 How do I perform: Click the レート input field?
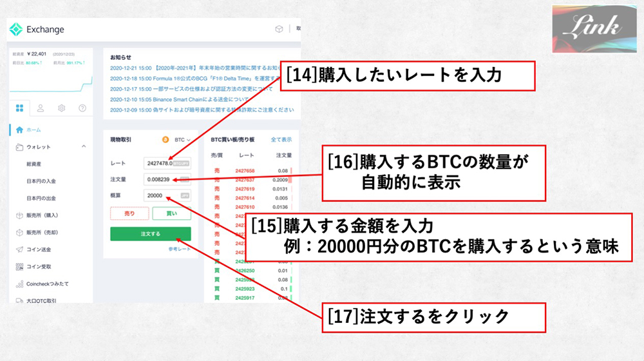pos(167,163)
